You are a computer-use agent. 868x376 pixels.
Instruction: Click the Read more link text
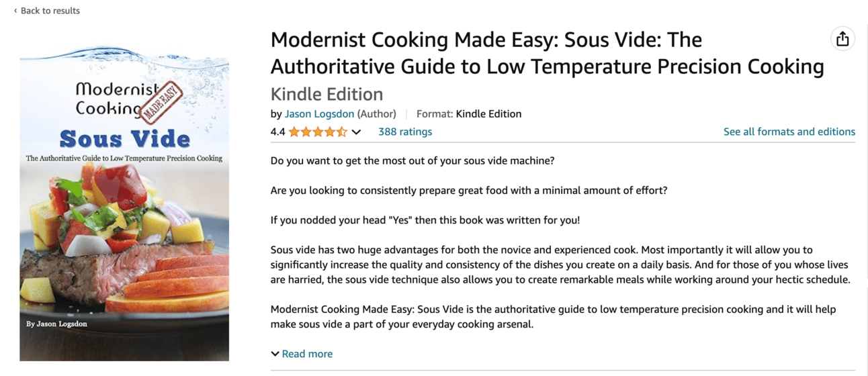point(307,354)
